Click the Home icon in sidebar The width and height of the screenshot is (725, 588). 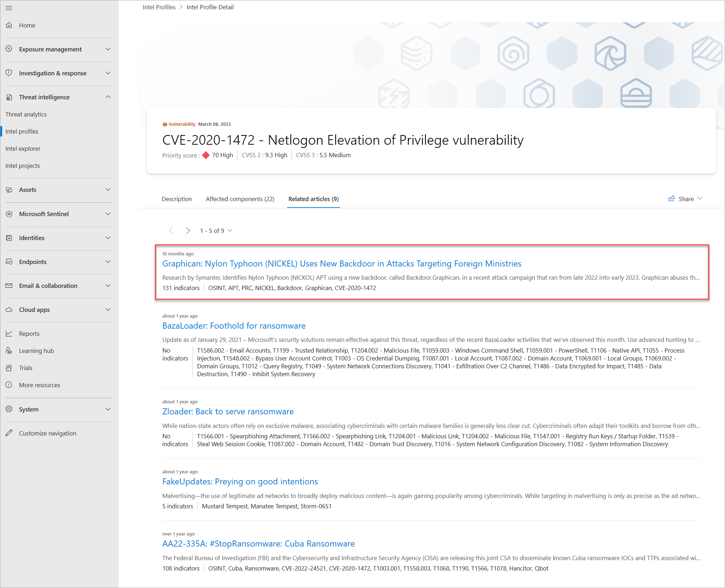[9, 25]
